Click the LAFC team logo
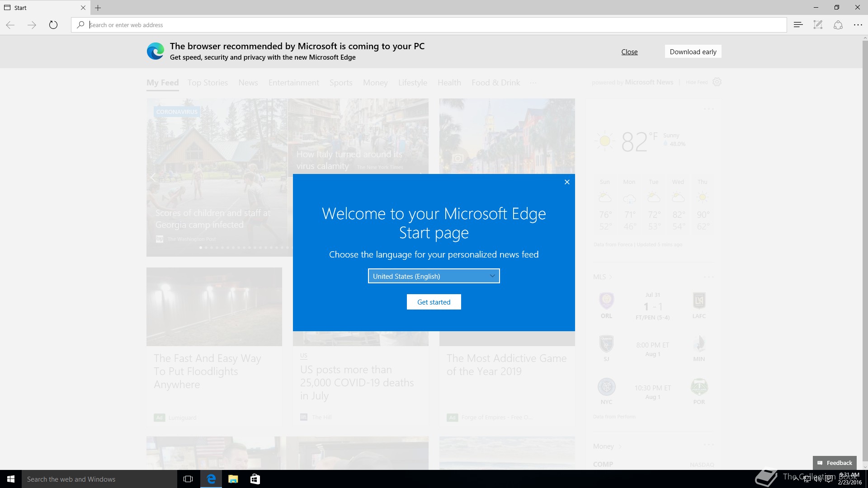Image resolution: width=868 pixels, height=488 pixels. click(699, 300)
